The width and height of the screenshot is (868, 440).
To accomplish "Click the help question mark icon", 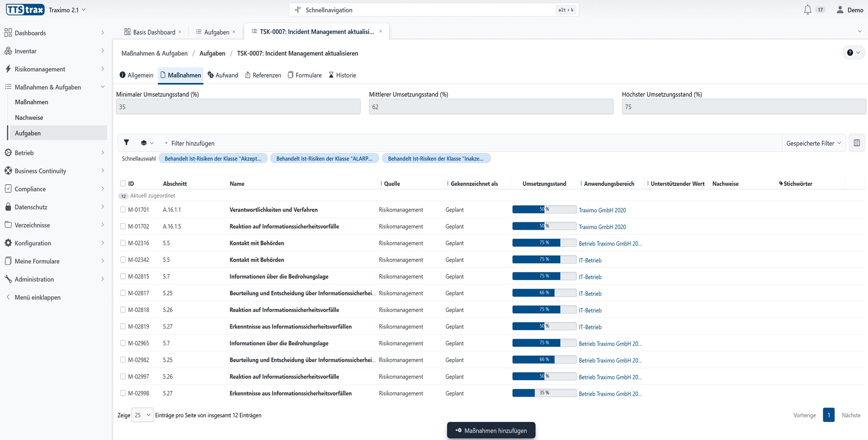I will tap(850, 53).
